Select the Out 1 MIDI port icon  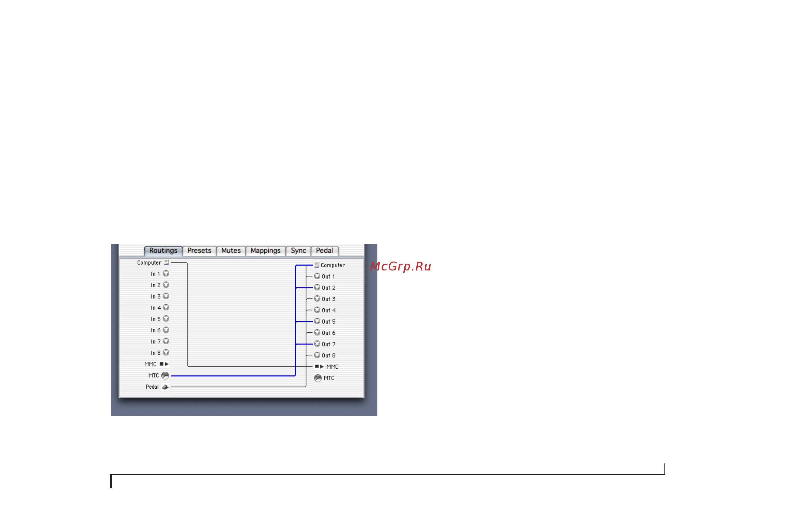(317, 276)
